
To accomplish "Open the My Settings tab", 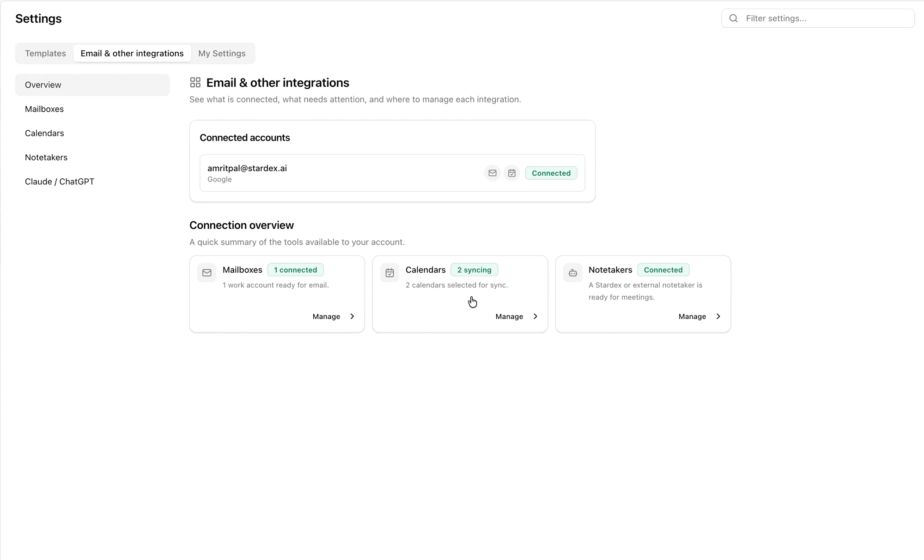I will coord(222,53).
